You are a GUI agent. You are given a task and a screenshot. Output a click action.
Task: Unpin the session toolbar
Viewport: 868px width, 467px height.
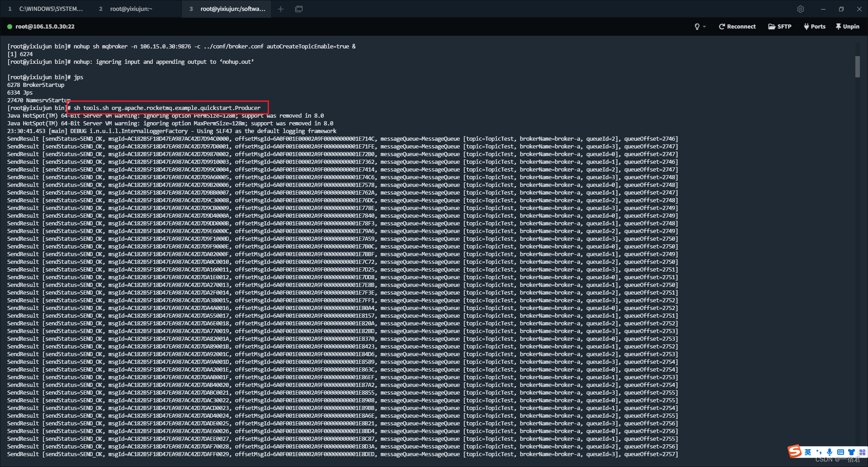click(x=848, y=27)
